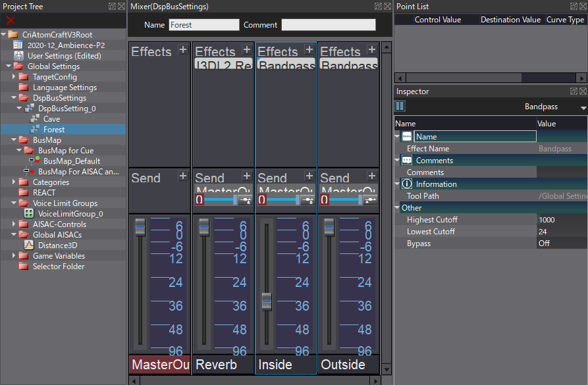The image size is (588, 385).
Task: Open the 2020-12_Ambience-P2 project item
Action: point(66,45)
